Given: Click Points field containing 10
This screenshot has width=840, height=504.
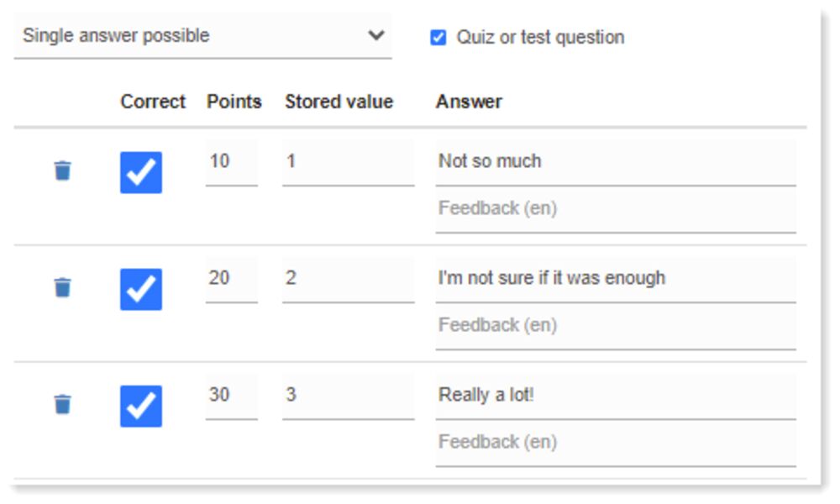Looking at the screenshot, I should (231, 161).
